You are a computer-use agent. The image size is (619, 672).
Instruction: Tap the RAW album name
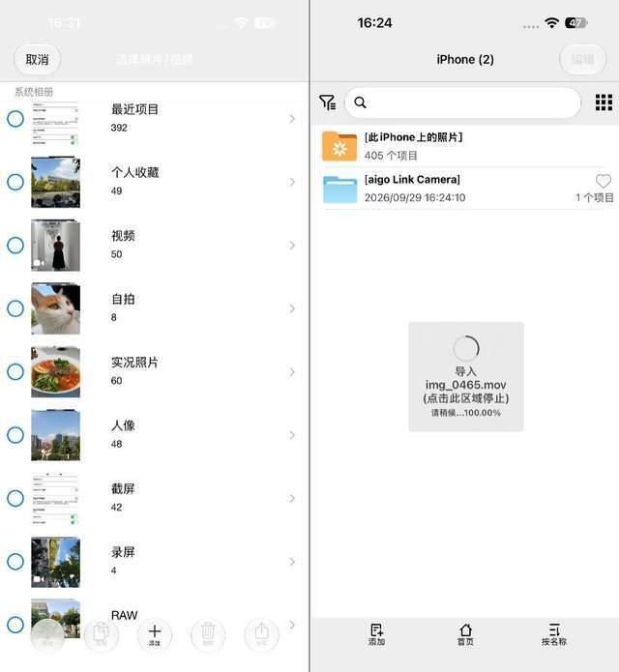[x=125, y=615]
